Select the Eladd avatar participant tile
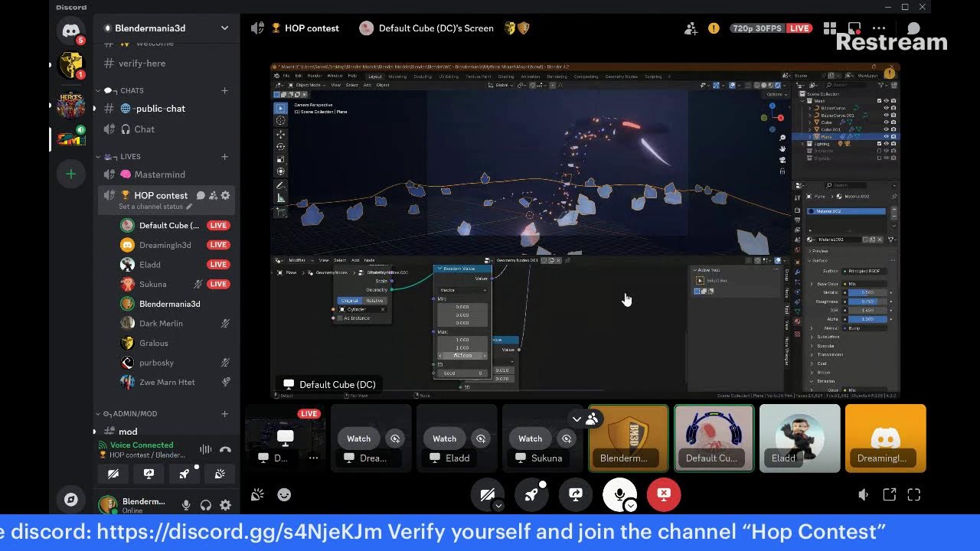 point(799,439)
